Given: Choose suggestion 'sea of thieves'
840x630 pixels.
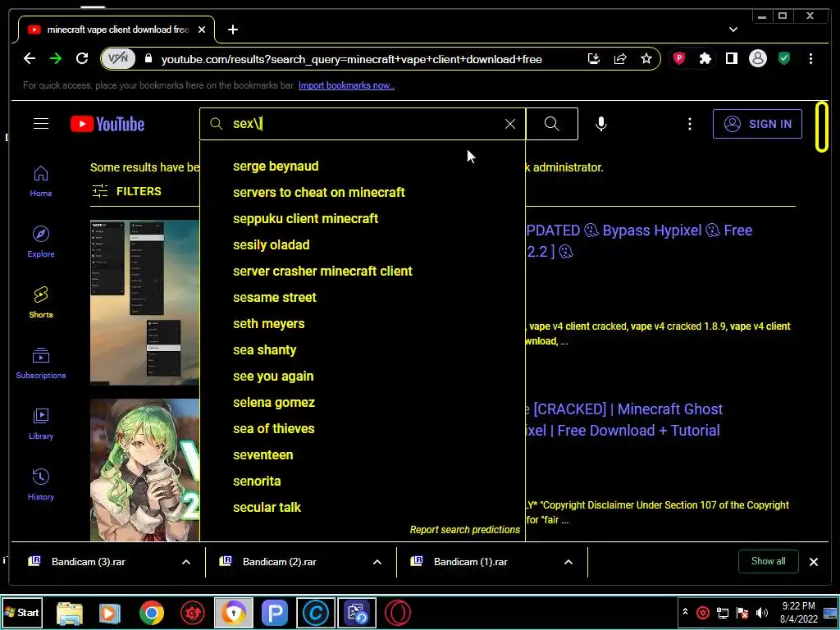Looking at the screenshot, I should coord(362,428).
